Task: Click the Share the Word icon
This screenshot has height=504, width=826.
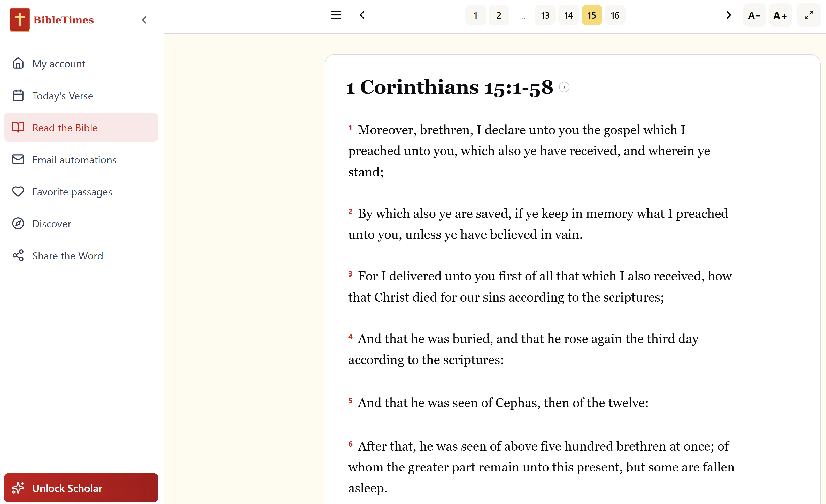Action: click(18, 255)
